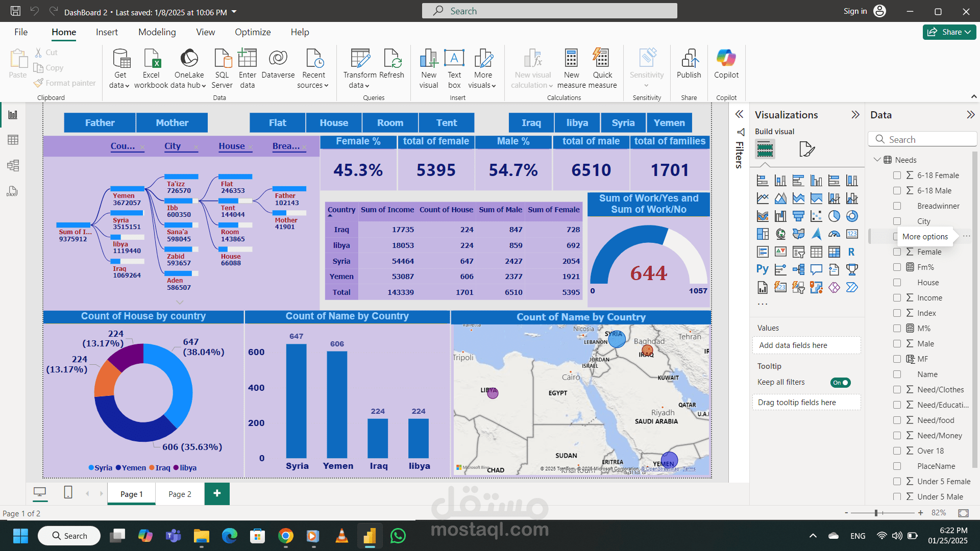Screen dimensions: 980x551
Task: Open the Modeling ribbon tab
Action: pos(157,32)
